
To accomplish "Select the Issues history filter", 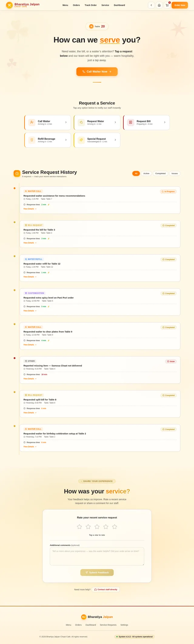I will (175, 174).
